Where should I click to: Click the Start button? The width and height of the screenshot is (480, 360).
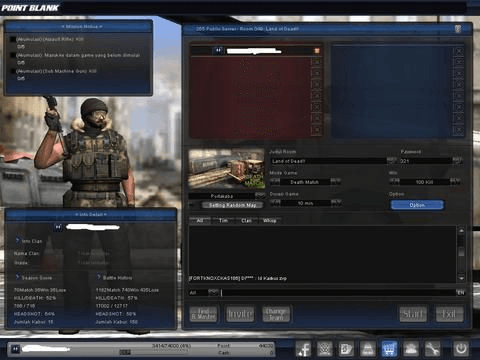coord(413,314)
